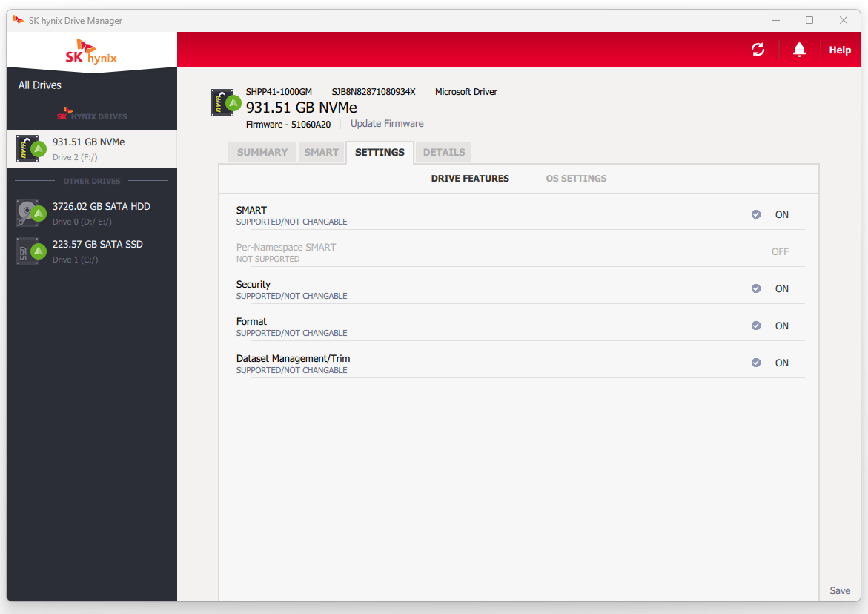This screenshot has width=868, height=614.
Task: Click Per-Namespace SMART OFF state
Action: [780, 252]
